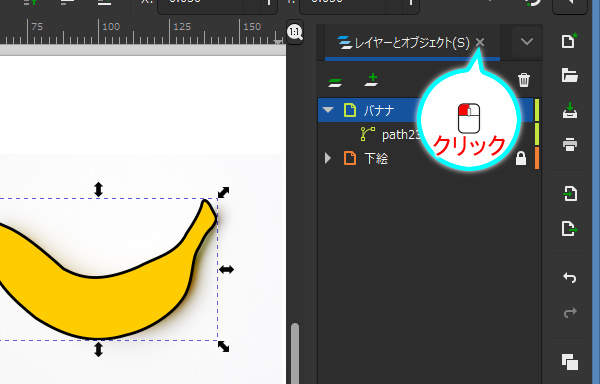Click the バナナ layer color bar
Viewport: 600px width, 384px height.
point(536,110)
